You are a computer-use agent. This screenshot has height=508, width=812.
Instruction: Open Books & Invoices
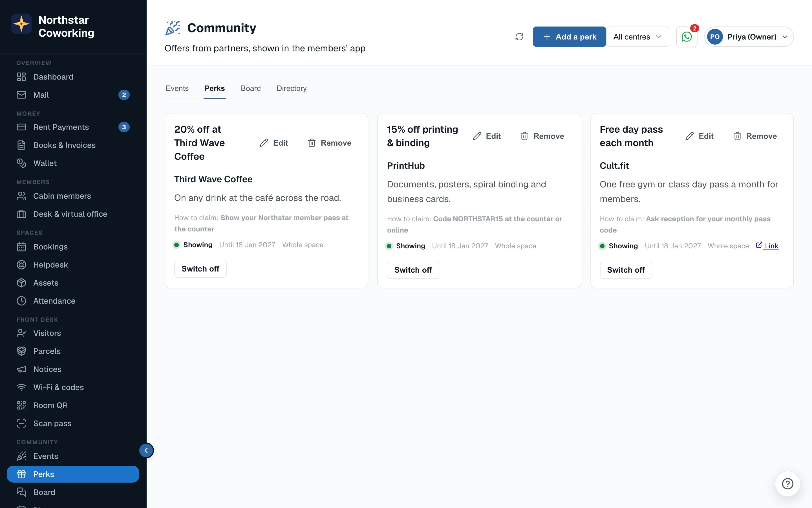tap(73, 145)
